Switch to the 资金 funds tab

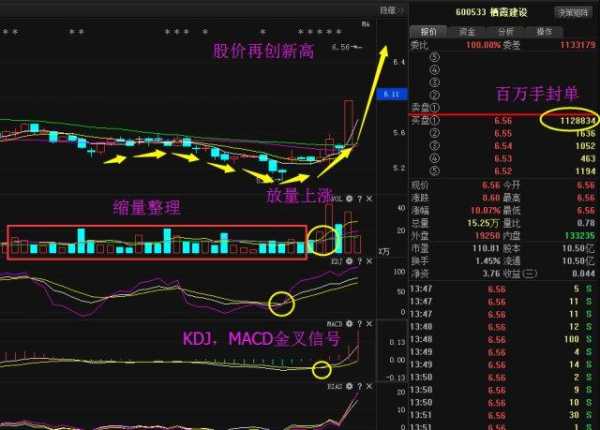[x=467, y=32]
